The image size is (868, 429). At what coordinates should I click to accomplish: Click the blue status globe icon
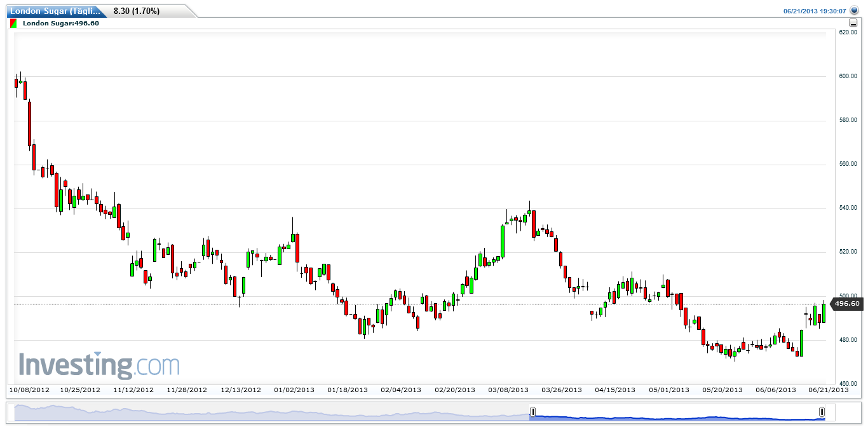(x=854, y=11)
